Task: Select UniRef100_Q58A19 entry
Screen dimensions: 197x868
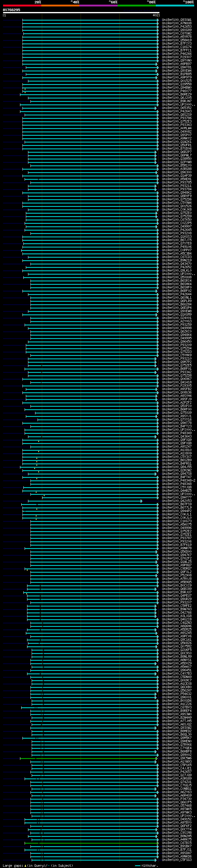Action: (x=177, y=40)
